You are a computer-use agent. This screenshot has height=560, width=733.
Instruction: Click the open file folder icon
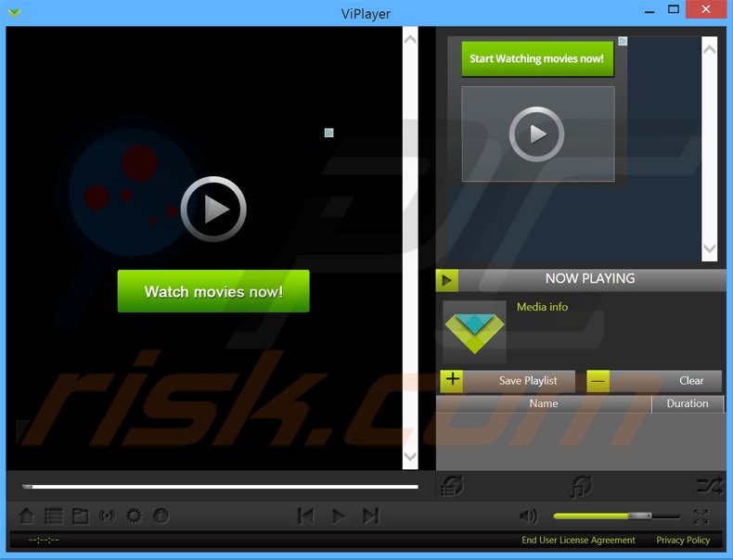(81, 516)
